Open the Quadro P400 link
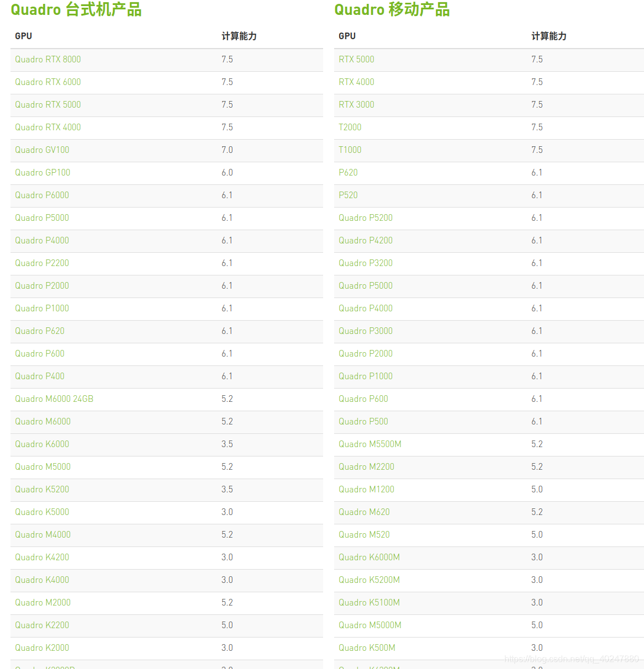Viewport: 644px width, 669px height. (x=40, y=376)
